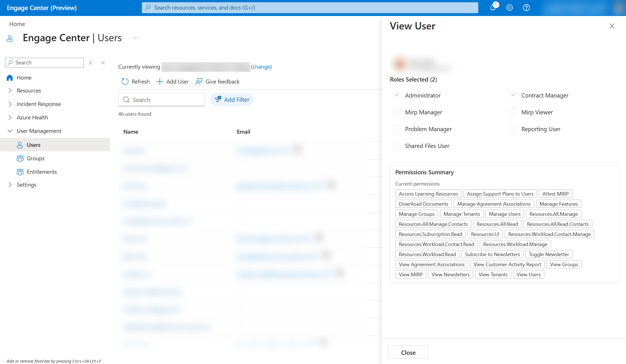Image resolution: width=626 pixels, height=364 pixels.
Task: Open portal settings gear icon
Action: point(509,8)
